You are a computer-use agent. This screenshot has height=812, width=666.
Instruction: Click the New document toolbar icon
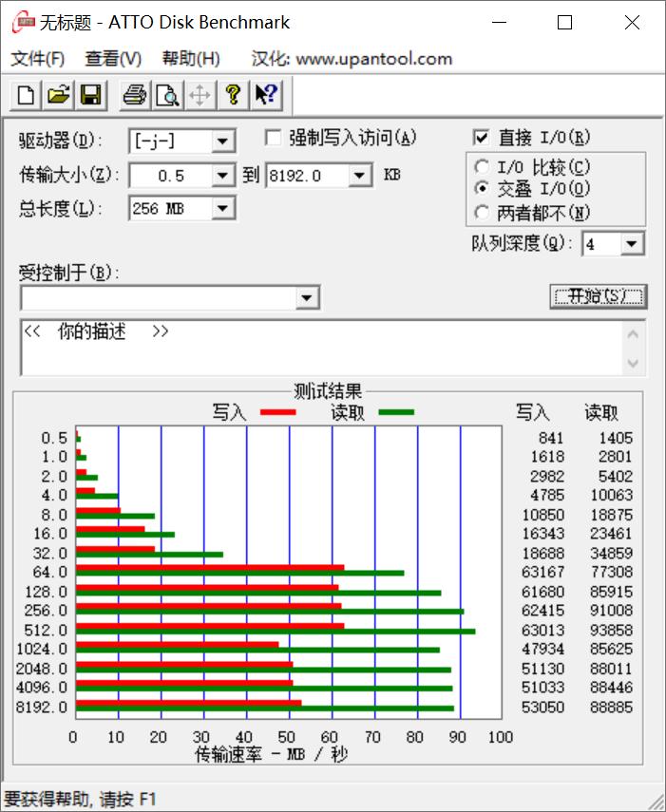click(x=26, y=95)
